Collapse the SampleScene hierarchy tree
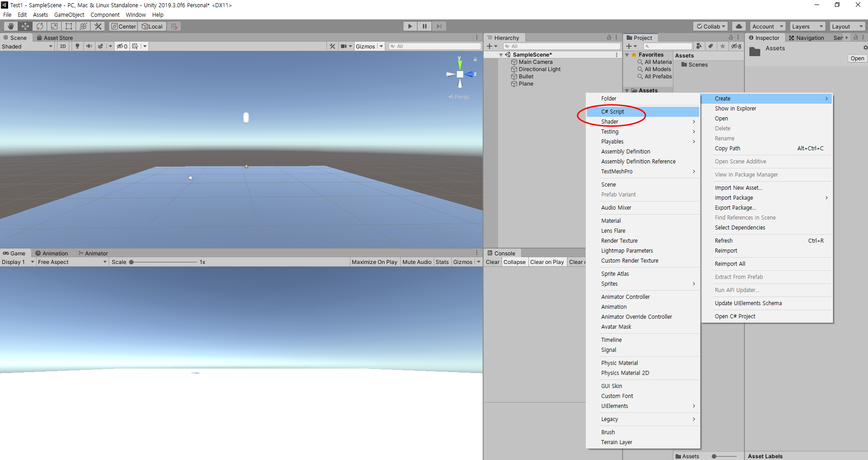Viewport: 868px width, 460px height. [501, 55]
